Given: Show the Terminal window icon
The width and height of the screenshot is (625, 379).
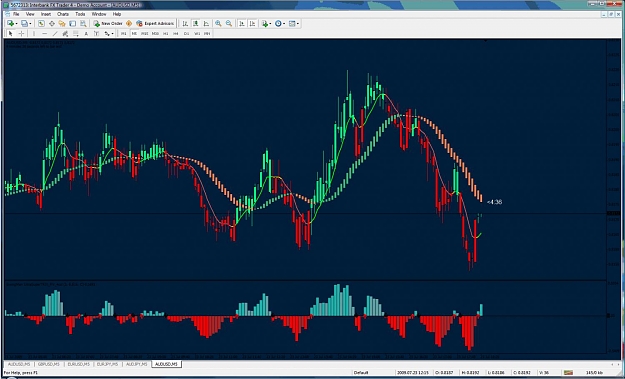Looking at the screenshot, I should [x=73, y=24].
